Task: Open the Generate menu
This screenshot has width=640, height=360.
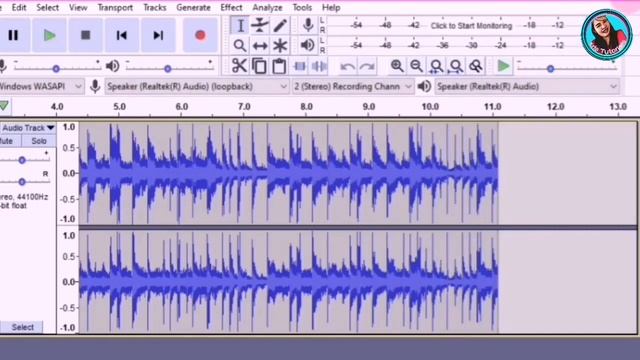Action: [x=193, y=7]
